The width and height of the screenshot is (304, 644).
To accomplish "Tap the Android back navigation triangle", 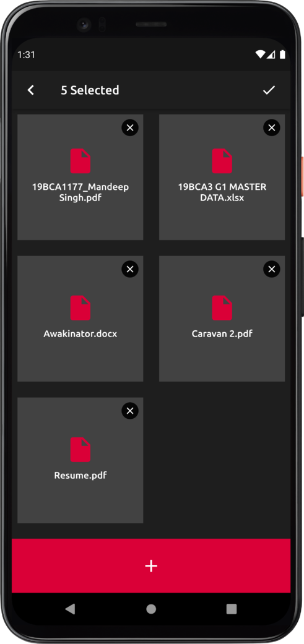I will coord(70,609).
